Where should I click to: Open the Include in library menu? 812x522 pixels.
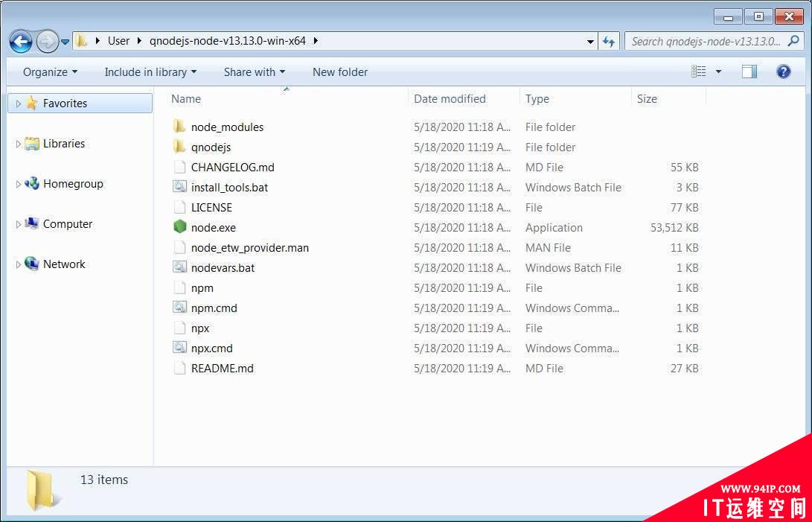(150, 72)
